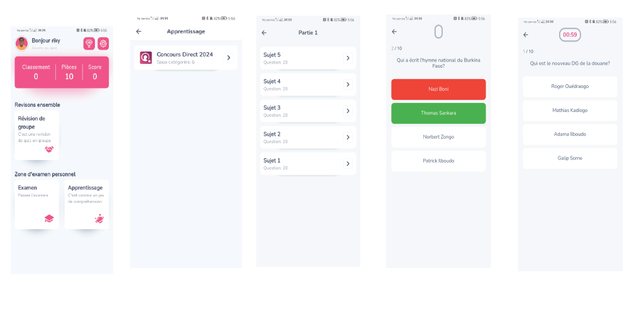This screenshot has width=644, height=314.
Task: Open the settings gear icon on home screen
Action: coord(103,43)
